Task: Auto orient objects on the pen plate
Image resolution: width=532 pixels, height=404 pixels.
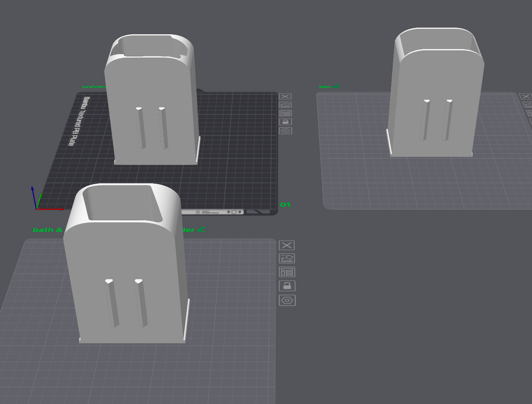Action: (x=527, y=105)
